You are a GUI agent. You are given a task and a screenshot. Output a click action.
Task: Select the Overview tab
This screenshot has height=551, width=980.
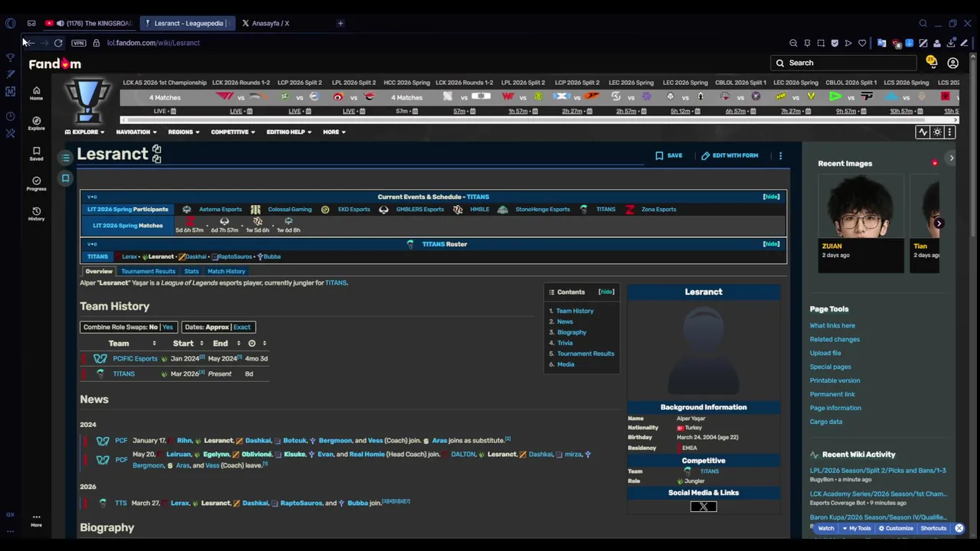pos(99,271)
